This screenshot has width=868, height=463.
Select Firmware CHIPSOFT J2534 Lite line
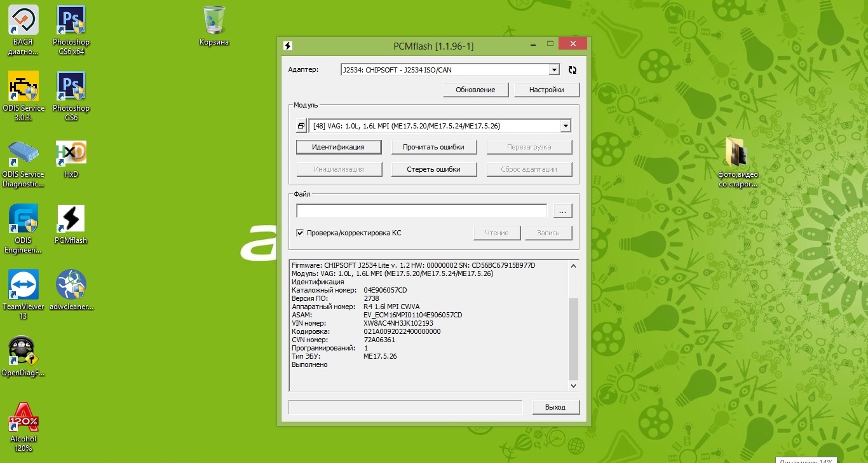413,265
